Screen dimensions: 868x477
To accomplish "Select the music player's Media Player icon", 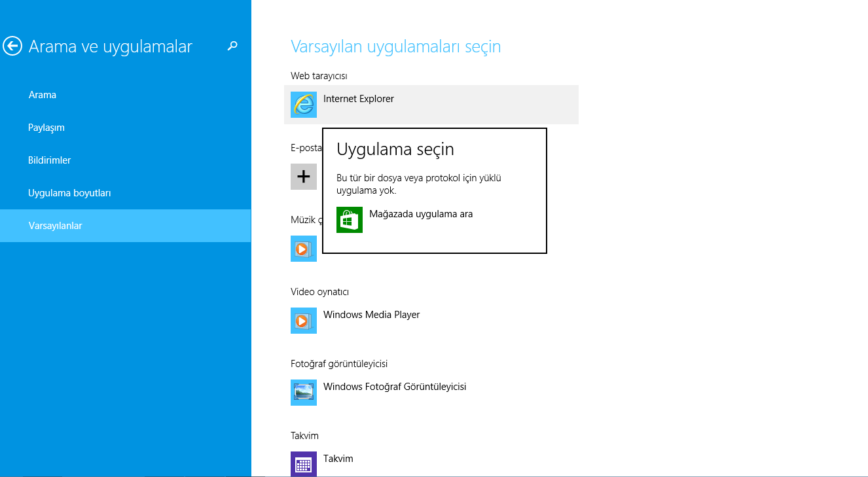I will [304, 249].
